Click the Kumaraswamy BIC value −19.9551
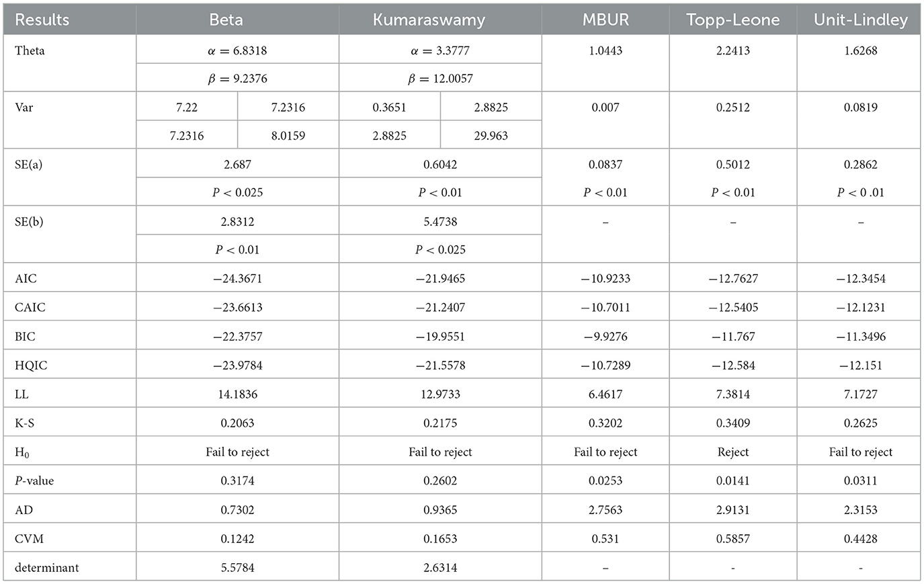 (440, 336)
